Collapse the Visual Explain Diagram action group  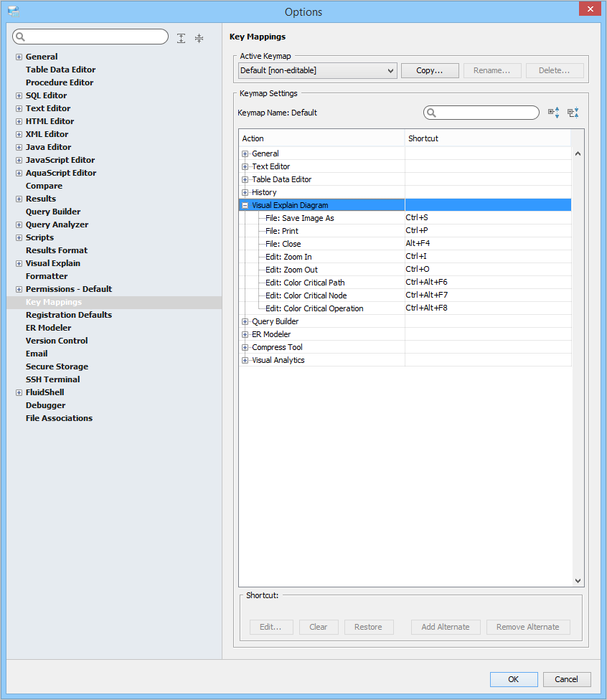pyautogui.click(x=245, y=205)
